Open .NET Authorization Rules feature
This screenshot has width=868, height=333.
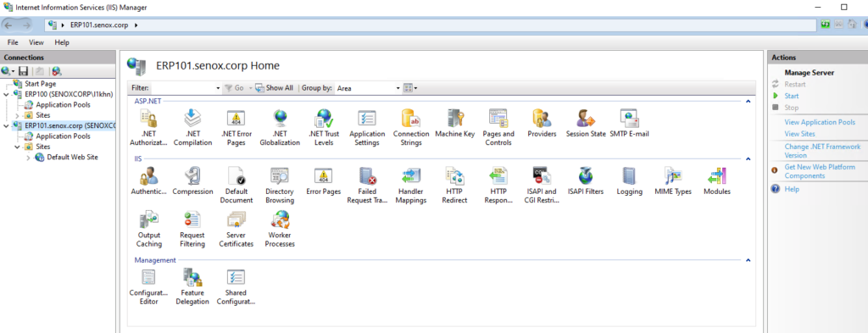click(x=147, y=127)
